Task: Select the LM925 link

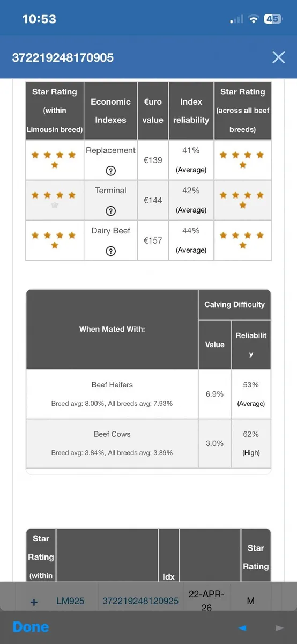Action: (70, 601)
